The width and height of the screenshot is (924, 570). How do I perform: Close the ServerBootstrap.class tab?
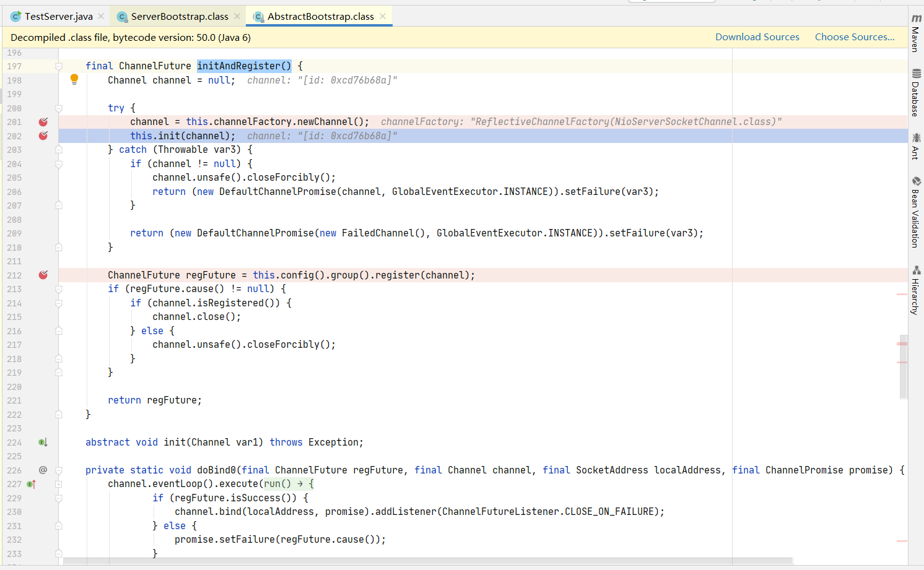237,17
